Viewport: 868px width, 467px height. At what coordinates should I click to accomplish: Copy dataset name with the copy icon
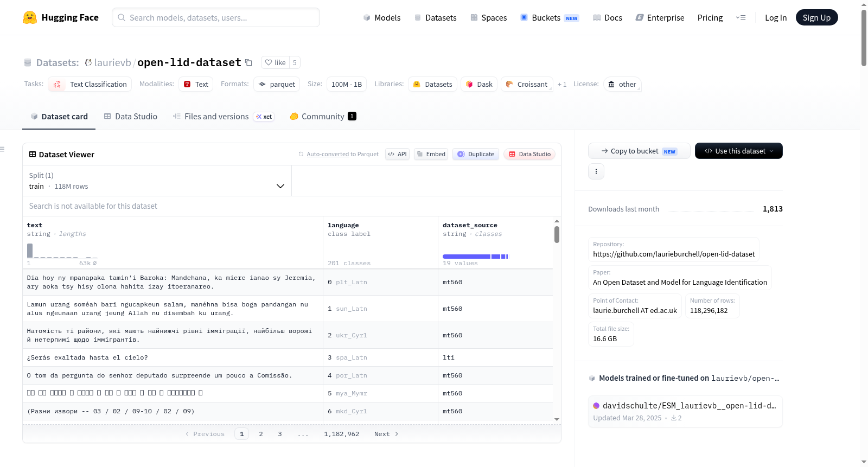pyautogui.click(x=248, y=62)
